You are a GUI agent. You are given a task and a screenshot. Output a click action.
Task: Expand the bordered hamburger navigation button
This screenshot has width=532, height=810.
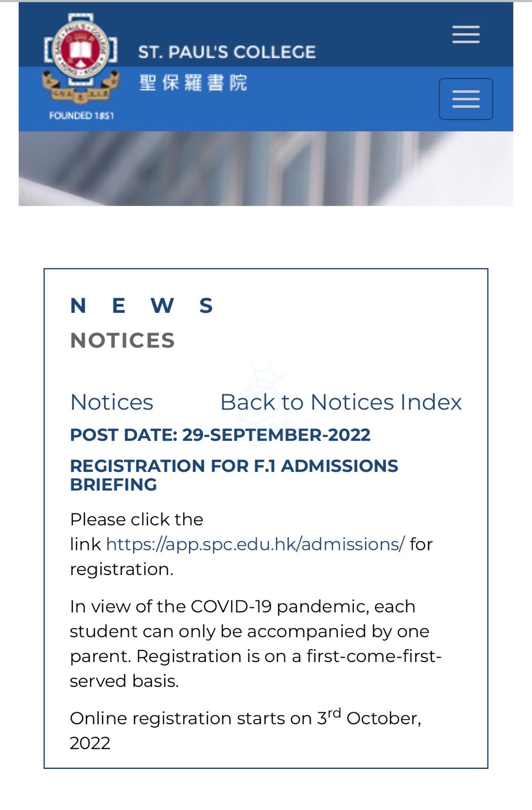466,99
